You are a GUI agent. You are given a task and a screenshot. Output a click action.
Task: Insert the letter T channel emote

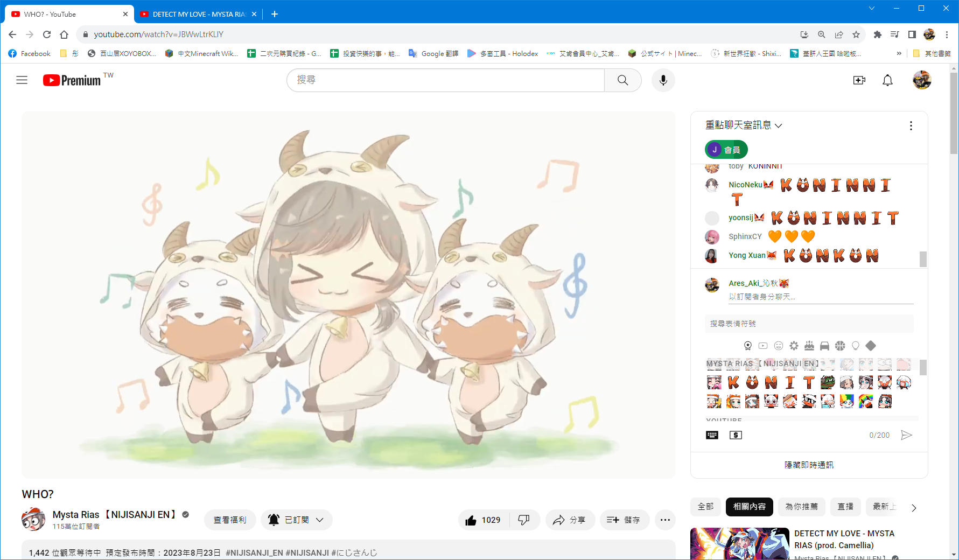[x=809, y=382]
